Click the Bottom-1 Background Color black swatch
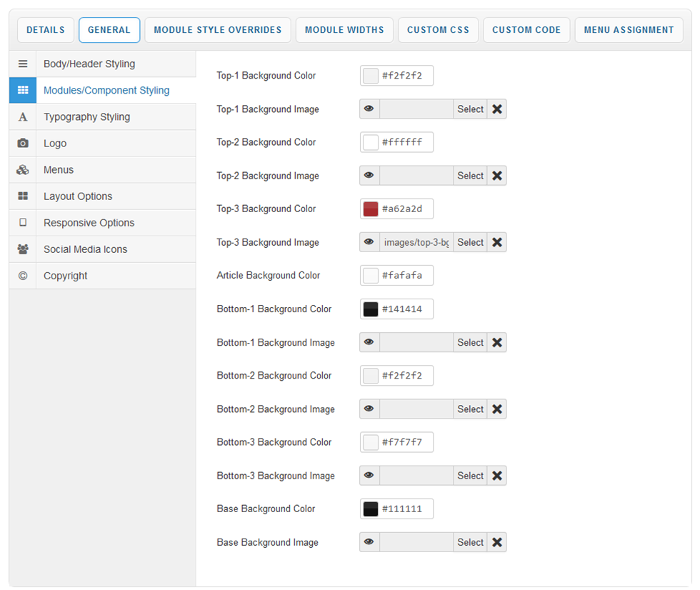 point(371,309)
